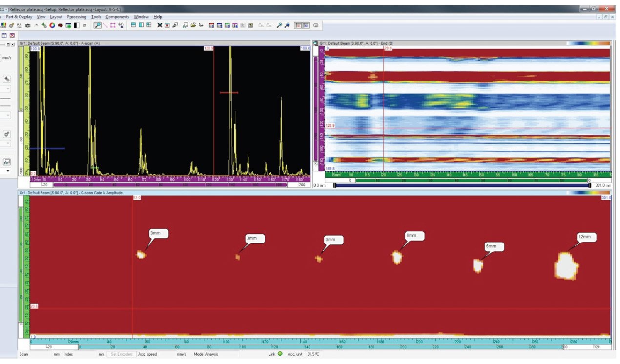This screenshot has height=364, width=620.
Task: Open the Window menu
Action: tap(142, 17)
